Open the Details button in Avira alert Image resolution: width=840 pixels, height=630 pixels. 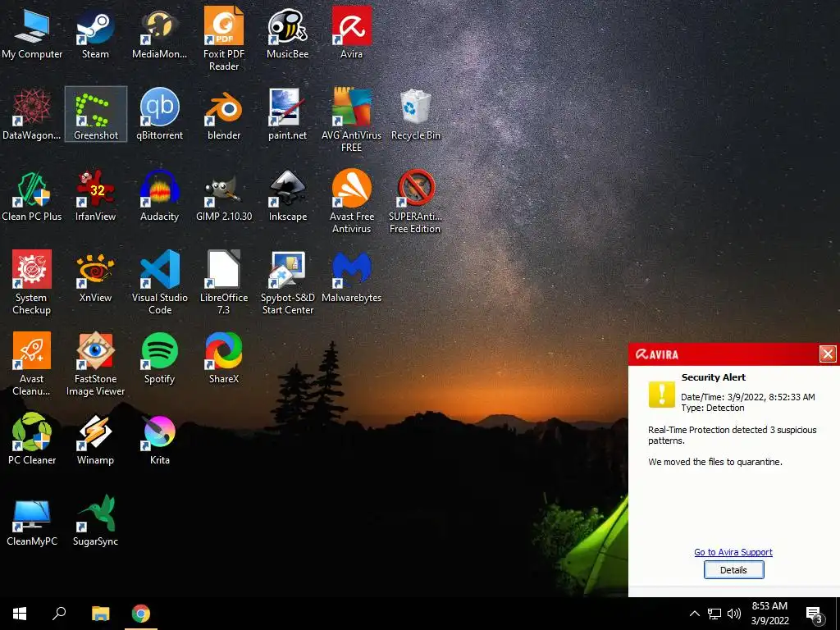click(x=733, y=570)
